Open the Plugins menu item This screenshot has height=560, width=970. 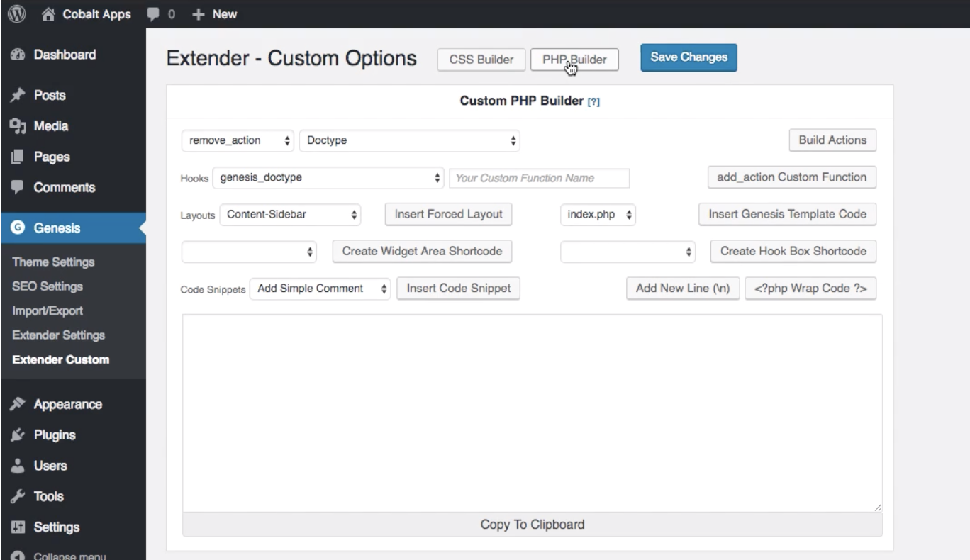tap(54, 435)
